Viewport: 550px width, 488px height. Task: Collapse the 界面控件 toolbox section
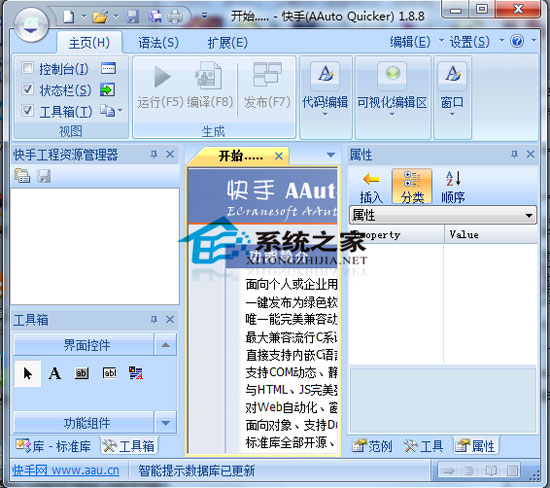[x=166, y=345]
